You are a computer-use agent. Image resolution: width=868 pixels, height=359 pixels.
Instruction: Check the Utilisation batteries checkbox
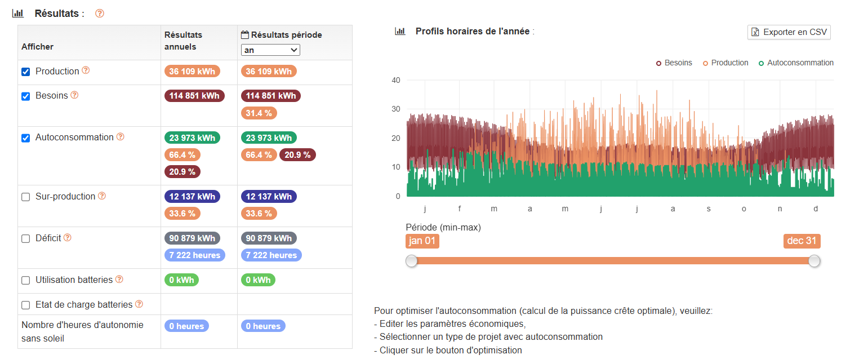25,280
